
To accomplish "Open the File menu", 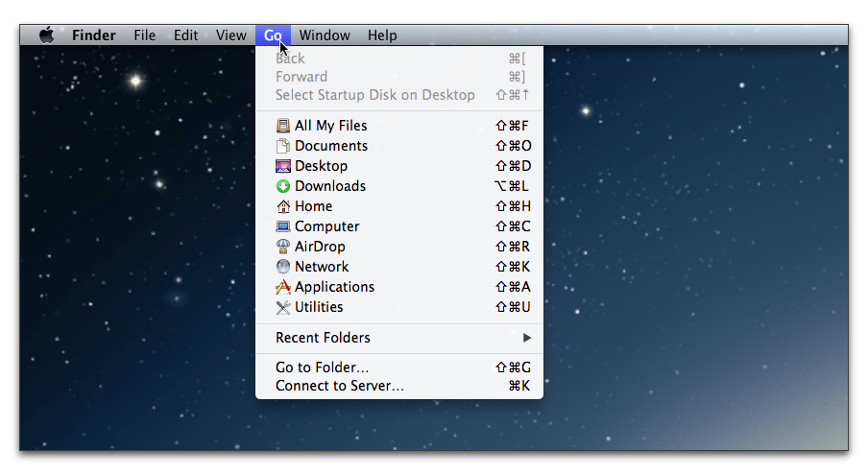I will pos(144,36).
